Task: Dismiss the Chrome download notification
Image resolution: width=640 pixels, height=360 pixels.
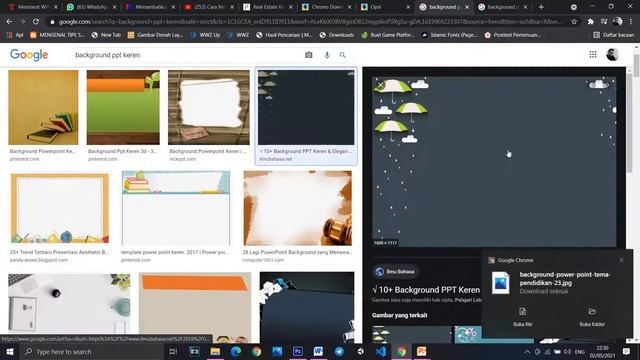Action: click(621, 260)
